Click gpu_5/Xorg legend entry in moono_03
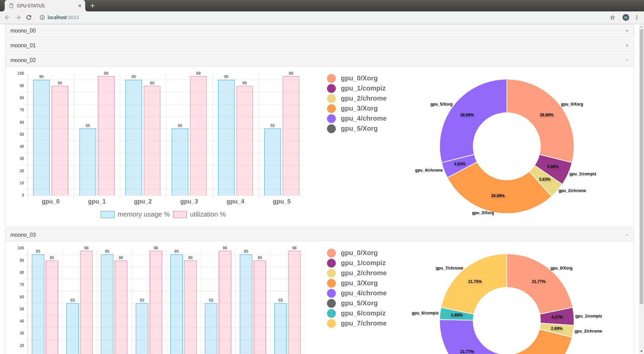Viewport: 644px width, 354px height. pos(352,303)
